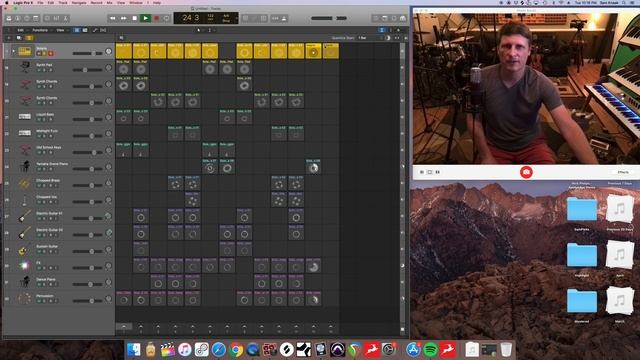Viewport: 640px width, 360px height.
Task: Click the Fast Forward transport button
Action: click(123, 18)
